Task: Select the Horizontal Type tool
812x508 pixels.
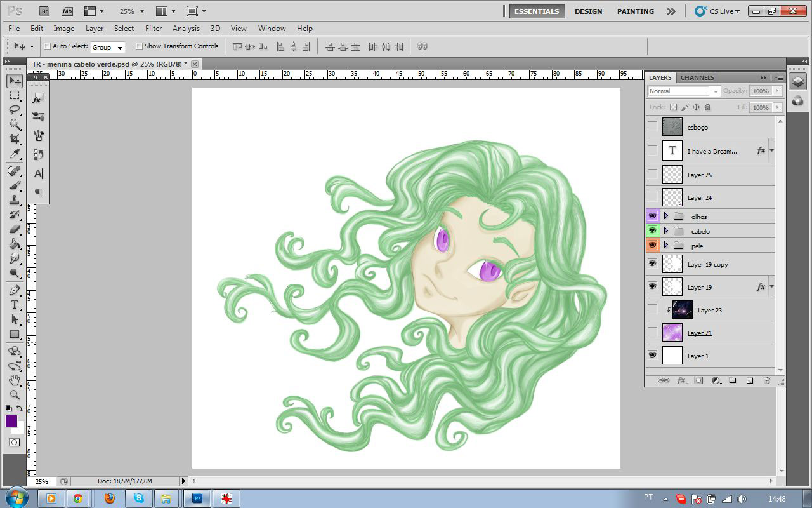Action: [15, 305]
